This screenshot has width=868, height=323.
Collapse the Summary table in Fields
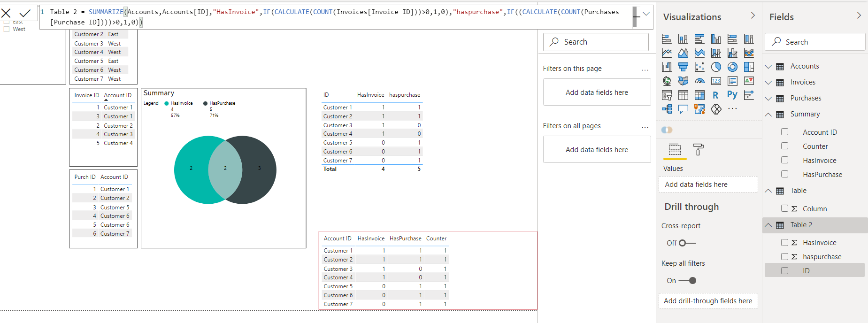click(768, 114)
